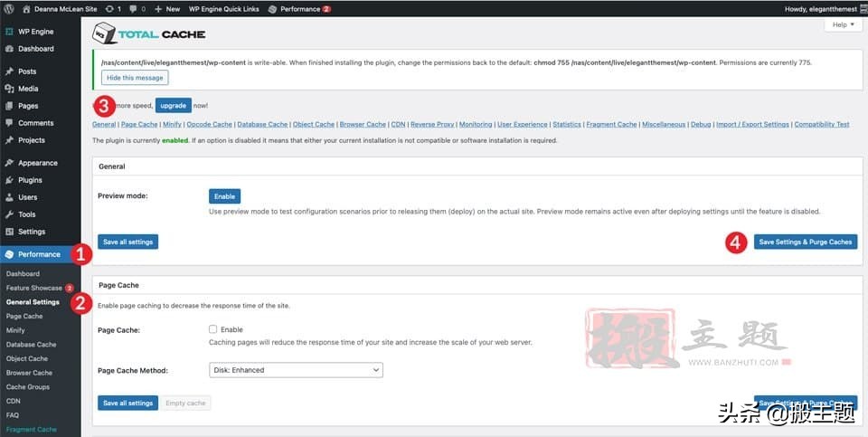
Task: Click the Pages icon in sidebar
Action: click(x=9, y=106)
